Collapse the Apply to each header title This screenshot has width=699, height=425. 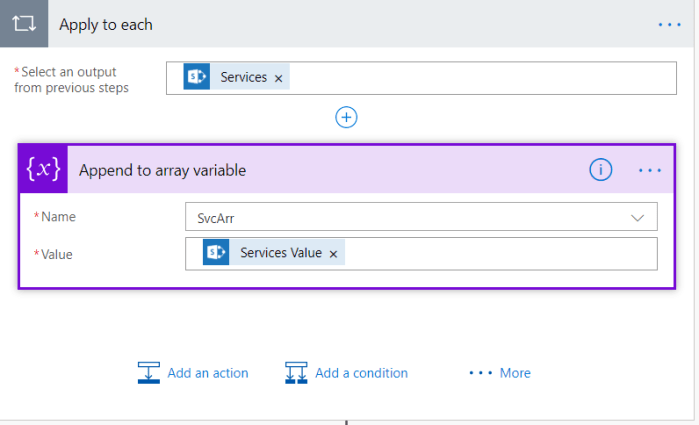tap(106, 24)
